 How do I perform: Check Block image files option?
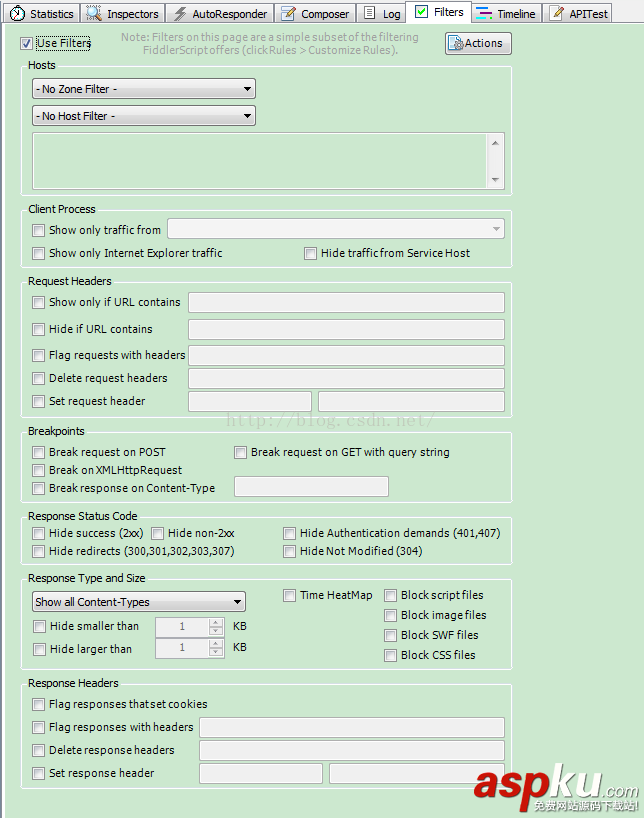pos(391,616)
